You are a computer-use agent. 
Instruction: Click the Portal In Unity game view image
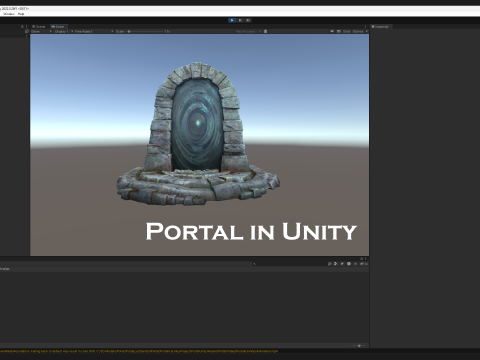(199, 145)
